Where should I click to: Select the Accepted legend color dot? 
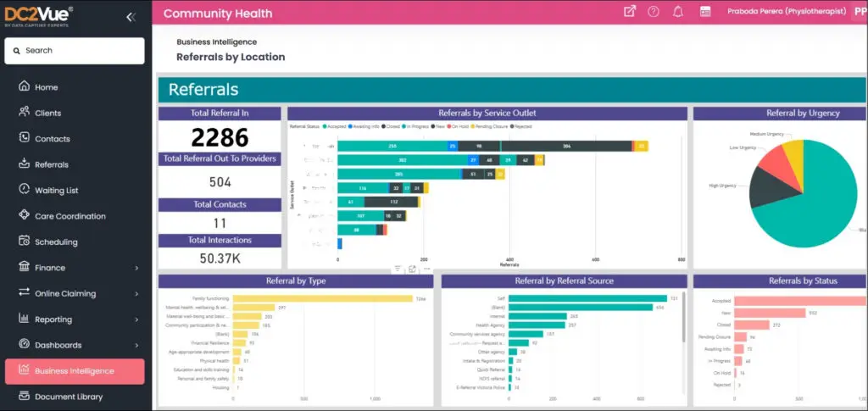click(325, 126)
